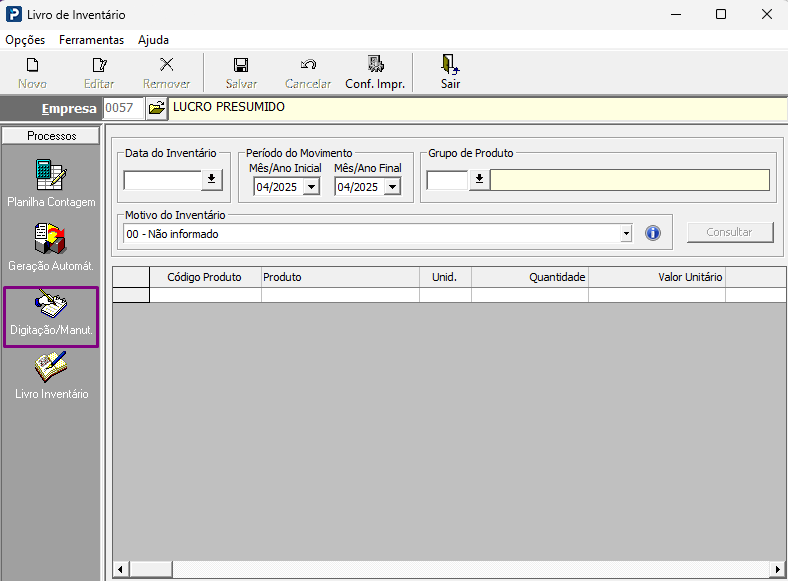The image size is (788, 581).
Task: Click the Novo toolbar icon
Action: click(x=32, y=65)
